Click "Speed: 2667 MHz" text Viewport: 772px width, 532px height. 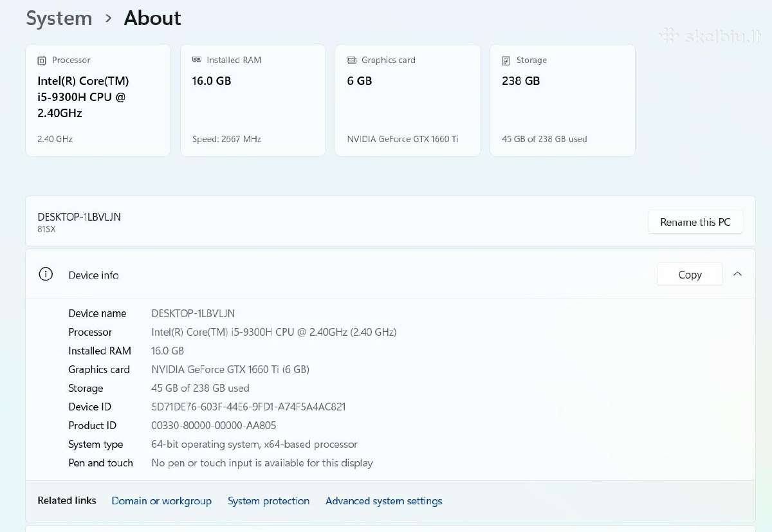(x=226, y=139)
